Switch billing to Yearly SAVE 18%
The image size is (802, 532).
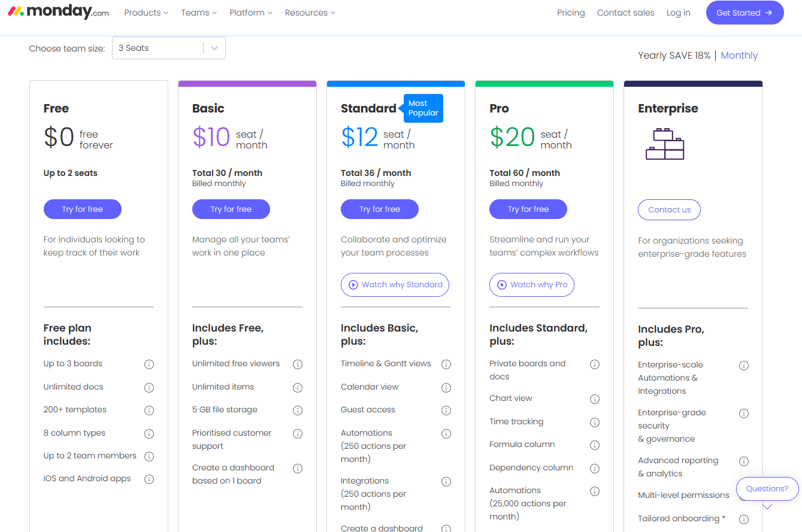coord(674,56)
